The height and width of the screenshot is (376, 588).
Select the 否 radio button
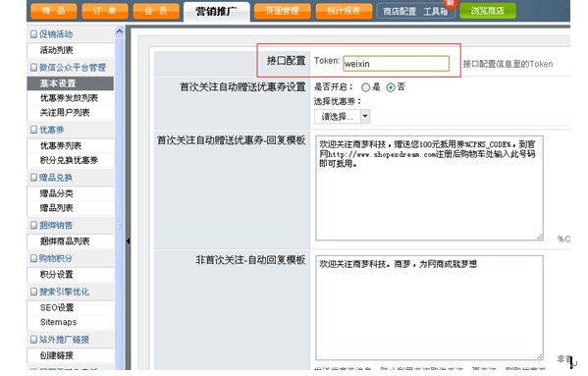pos(391,87)
